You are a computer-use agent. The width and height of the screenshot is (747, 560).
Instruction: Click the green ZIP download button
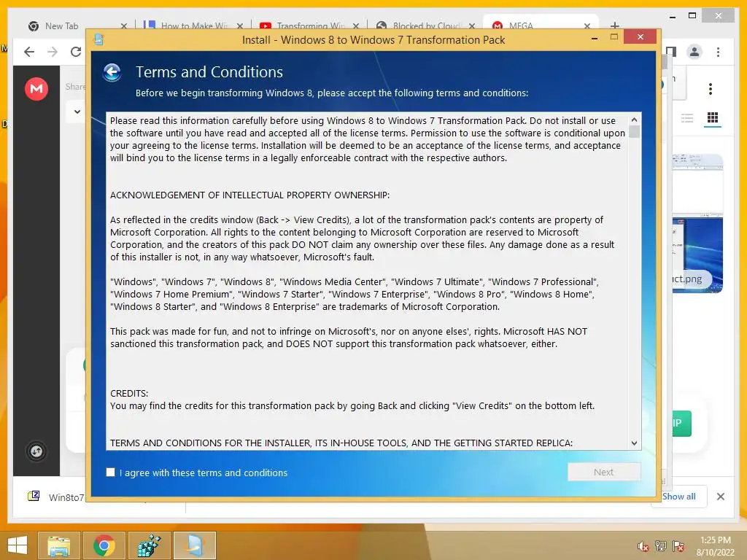681,423
